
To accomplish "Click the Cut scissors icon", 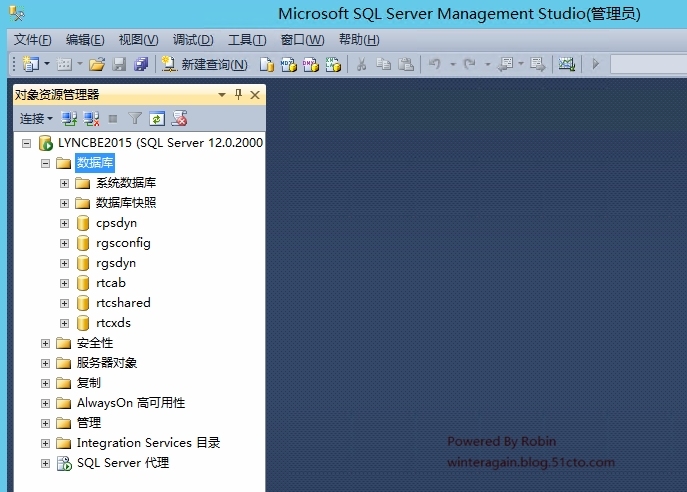I will 361,64.
